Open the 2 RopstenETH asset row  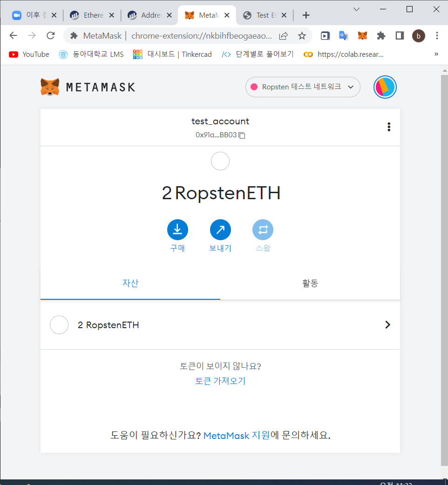tap(220, 325)
